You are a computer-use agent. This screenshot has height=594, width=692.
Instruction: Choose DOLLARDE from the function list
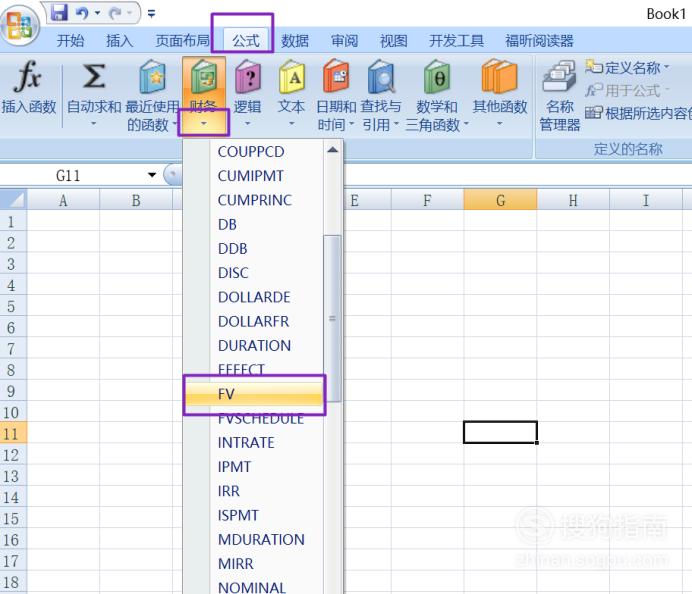coord(253,297)
